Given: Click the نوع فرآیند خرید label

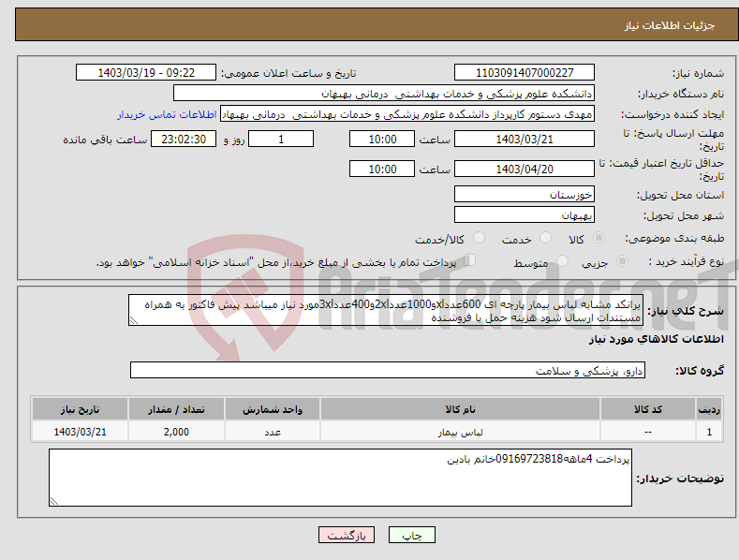Looking at the screenshot, I should tap(687, 261).
